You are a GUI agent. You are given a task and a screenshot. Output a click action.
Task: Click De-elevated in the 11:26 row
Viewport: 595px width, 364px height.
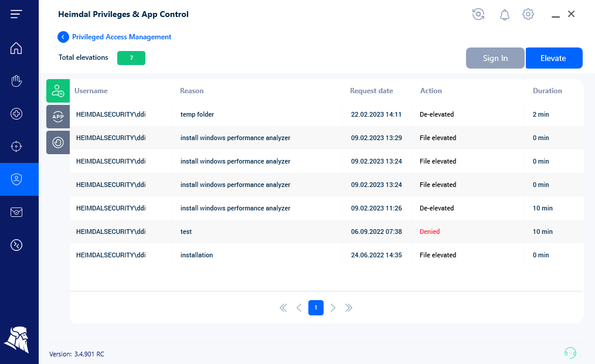click(x=437, y=208)
